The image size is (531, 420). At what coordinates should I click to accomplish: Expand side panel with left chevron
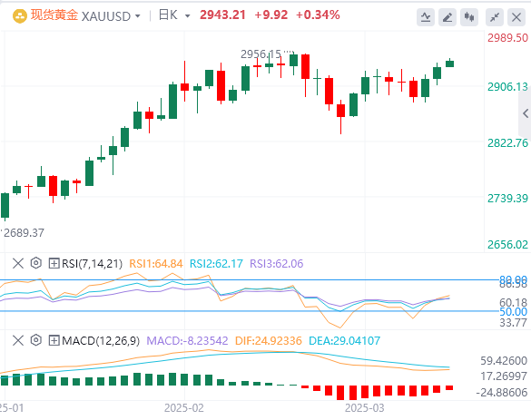[x=526, y=113]
